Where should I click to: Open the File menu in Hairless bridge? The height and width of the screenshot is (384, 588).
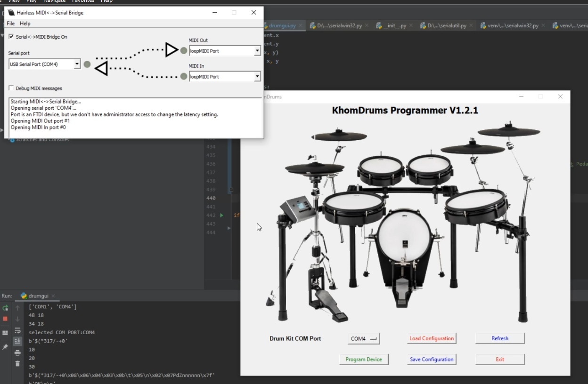click(10, 24)
